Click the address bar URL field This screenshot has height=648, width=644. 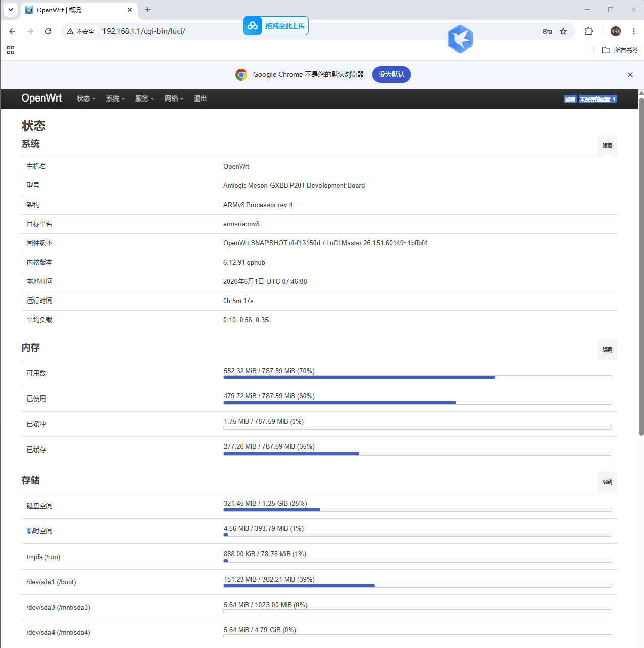pos(318,31)
